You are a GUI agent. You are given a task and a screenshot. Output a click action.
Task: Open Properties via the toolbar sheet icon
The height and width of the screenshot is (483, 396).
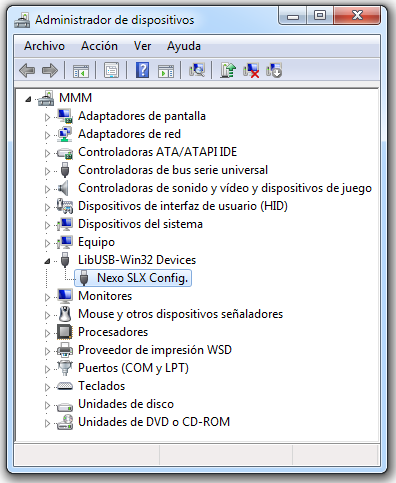112,71
